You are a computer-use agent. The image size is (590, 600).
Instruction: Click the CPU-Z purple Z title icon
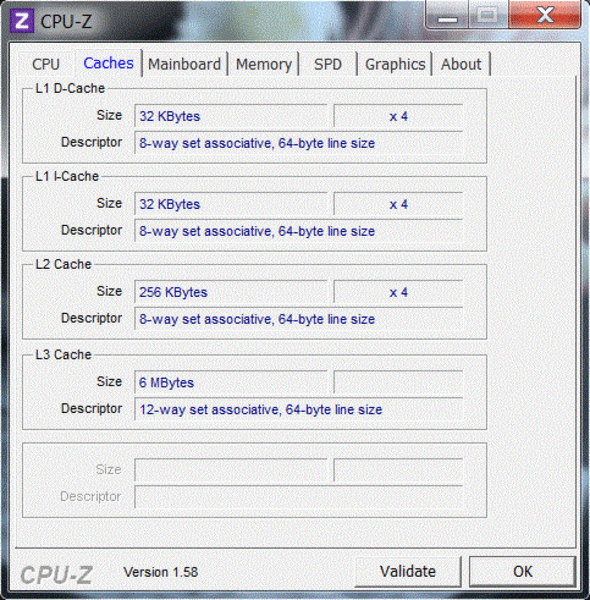22,21
